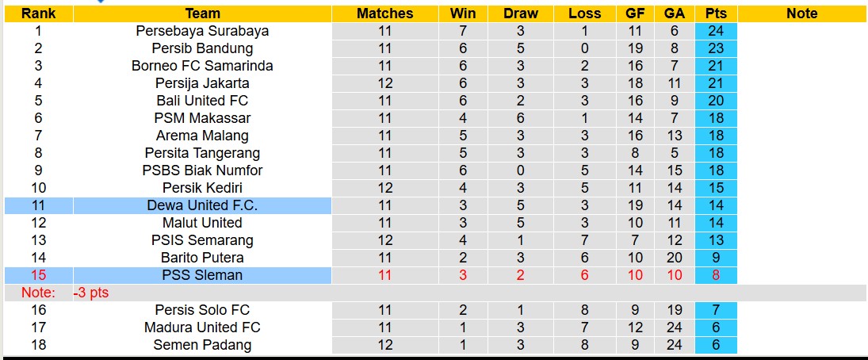Image resolution: width=868 pixels, height=360 pixels.
Task: Open the Semen Padang team link
Action: 202,345
